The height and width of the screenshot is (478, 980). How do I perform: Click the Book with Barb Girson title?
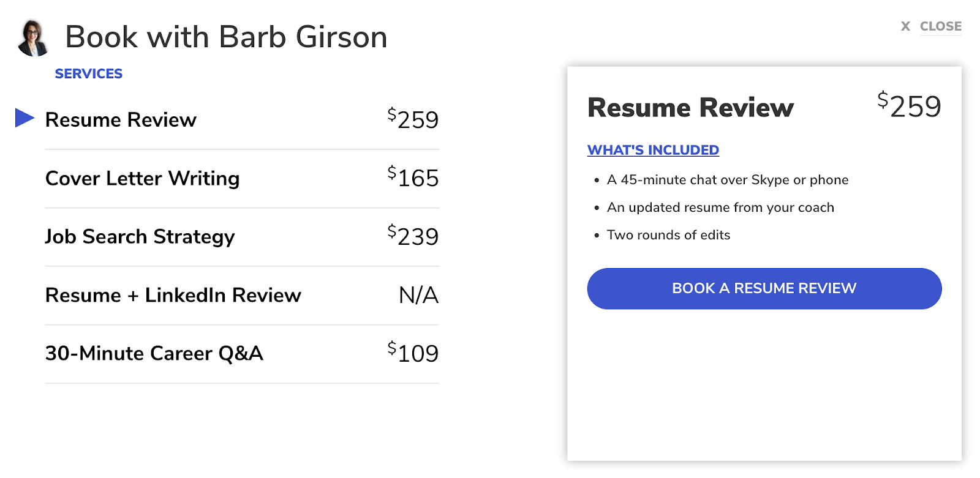pos(226,37)
